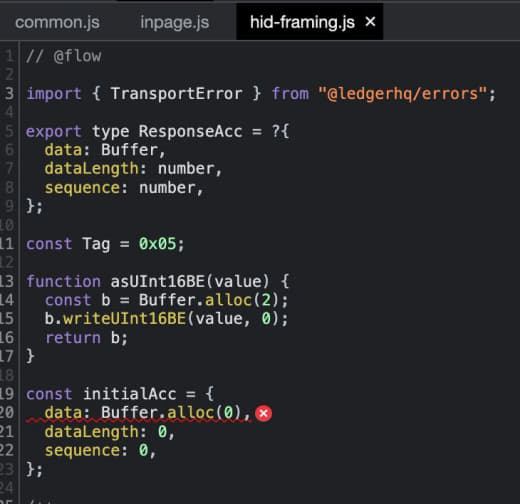The image size is (520, 504).
Task: Open the inpage.js tab
Action: tap(175, 23)
